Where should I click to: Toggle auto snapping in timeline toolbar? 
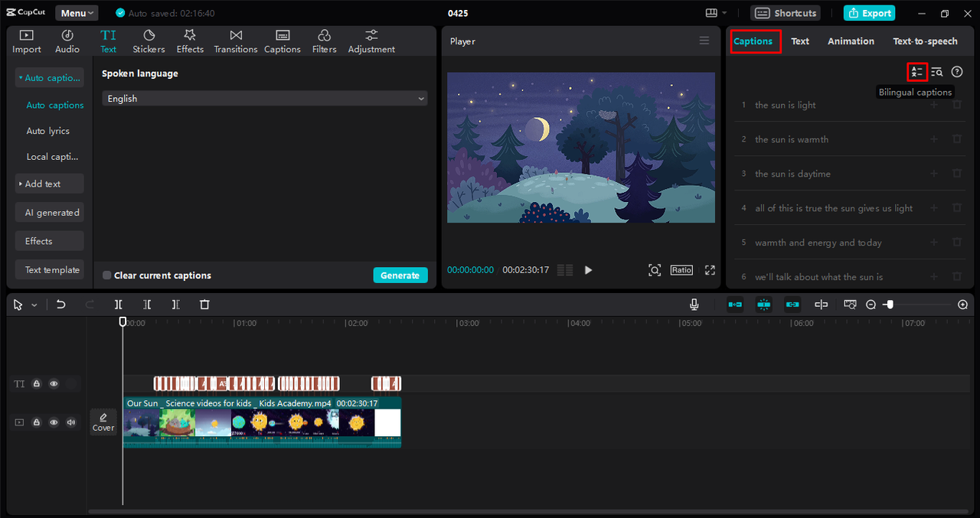pyautogui.click(x=764, y=305)
